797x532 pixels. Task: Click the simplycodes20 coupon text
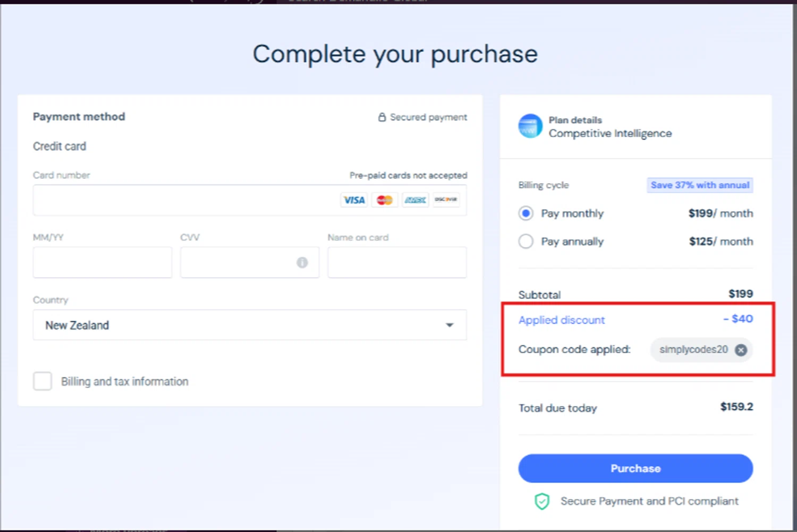coord(693,349)
